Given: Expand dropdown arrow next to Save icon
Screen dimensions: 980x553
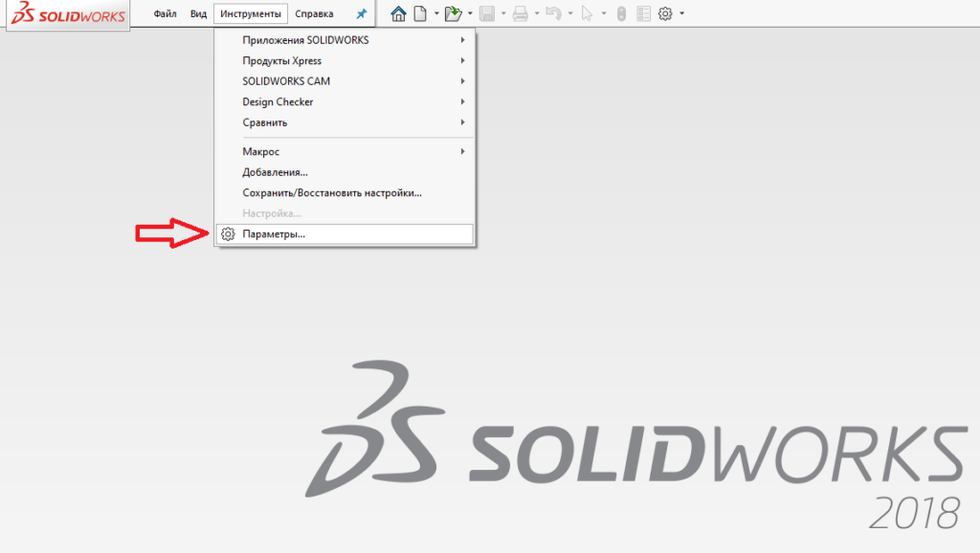Looking at the screenshot, I should click(x=503, y=13).
